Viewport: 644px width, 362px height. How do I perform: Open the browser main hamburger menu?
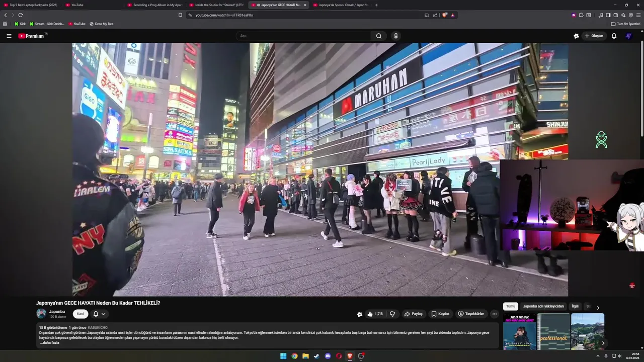pos(638,15)
